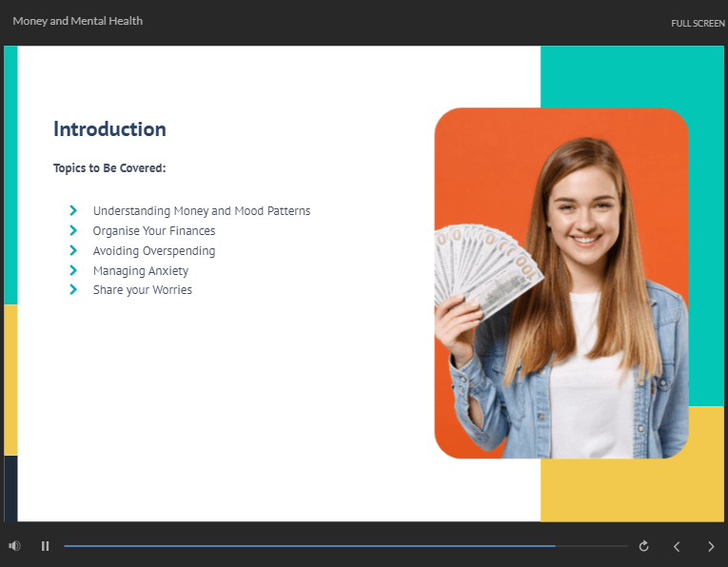Advance to the next slide arrow
This screenshot has height=567, width=728.
pyautogui.click(x=711, y=546)
